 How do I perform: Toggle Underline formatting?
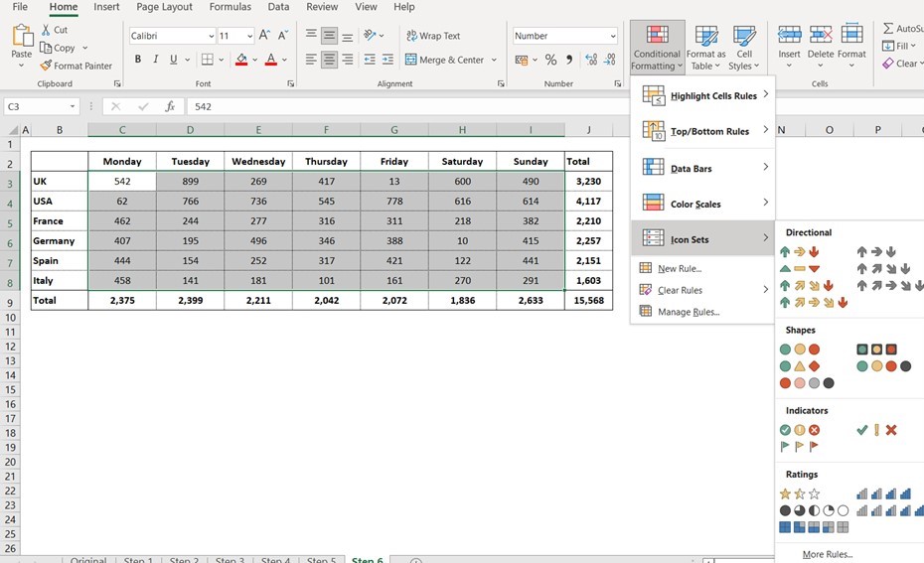[x=174, y=60]
